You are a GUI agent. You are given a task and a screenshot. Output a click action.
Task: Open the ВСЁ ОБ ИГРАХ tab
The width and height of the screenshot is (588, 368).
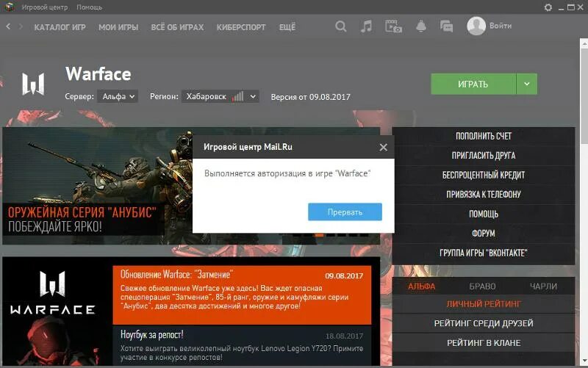pyautogui.click(x=177, y=27)
